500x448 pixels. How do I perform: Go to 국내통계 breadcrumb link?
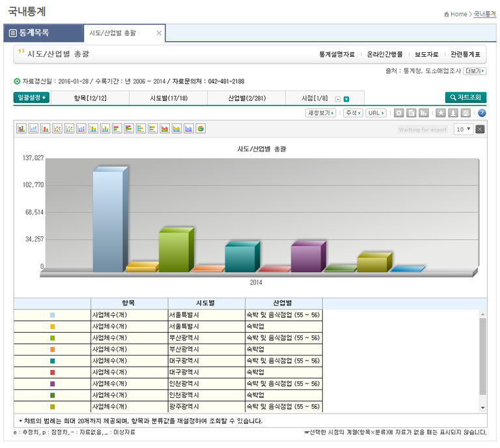[484, 14]
